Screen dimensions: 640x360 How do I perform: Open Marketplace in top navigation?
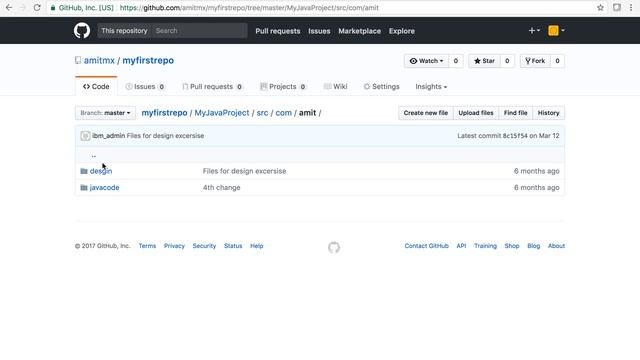click(359, 31)
